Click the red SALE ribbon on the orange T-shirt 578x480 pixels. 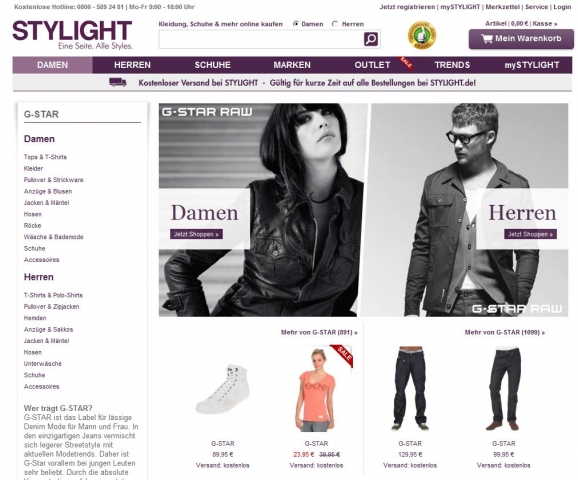[342, 355]
